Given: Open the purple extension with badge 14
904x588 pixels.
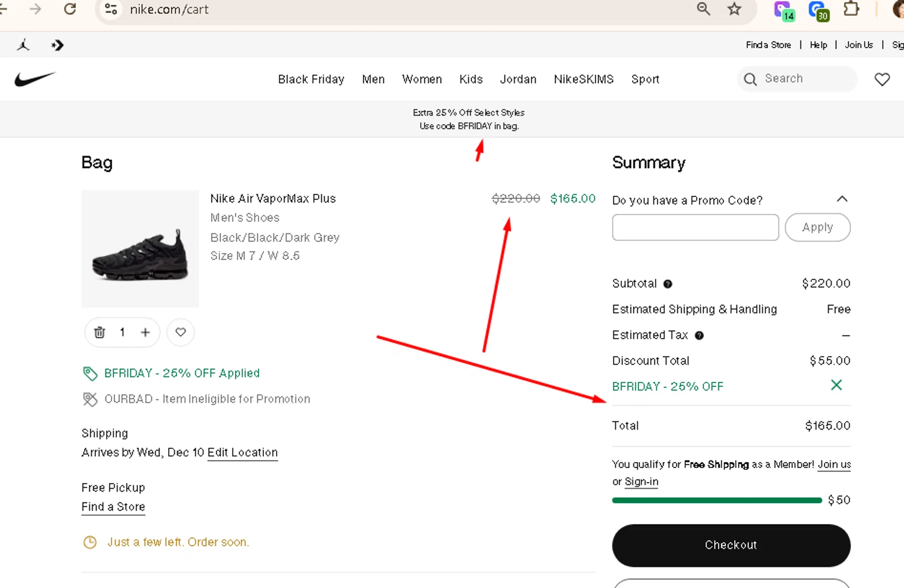Looking at the screenshot, I should (784, 10).
